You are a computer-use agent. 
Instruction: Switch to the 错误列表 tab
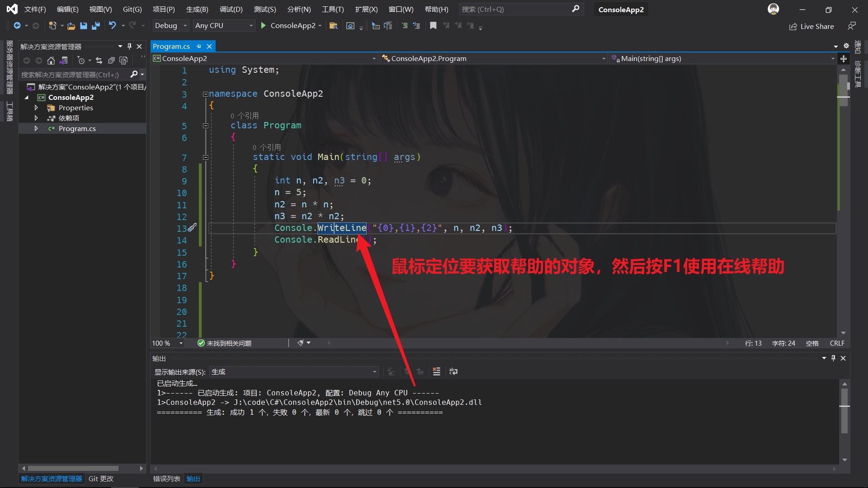pos(166,479)
